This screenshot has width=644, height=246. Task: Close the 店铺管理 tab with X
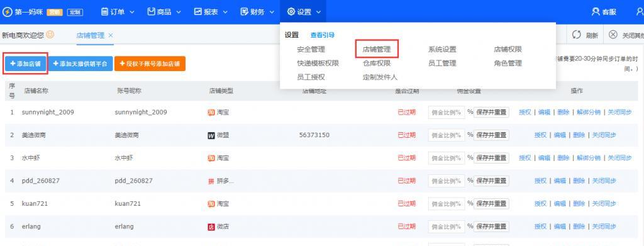(111, 35)
